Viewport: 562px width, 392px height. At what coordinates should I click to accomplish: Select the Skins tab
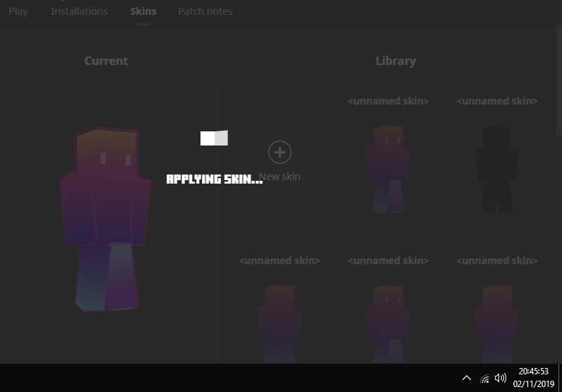pyautogui.click(x=143, y=11)
